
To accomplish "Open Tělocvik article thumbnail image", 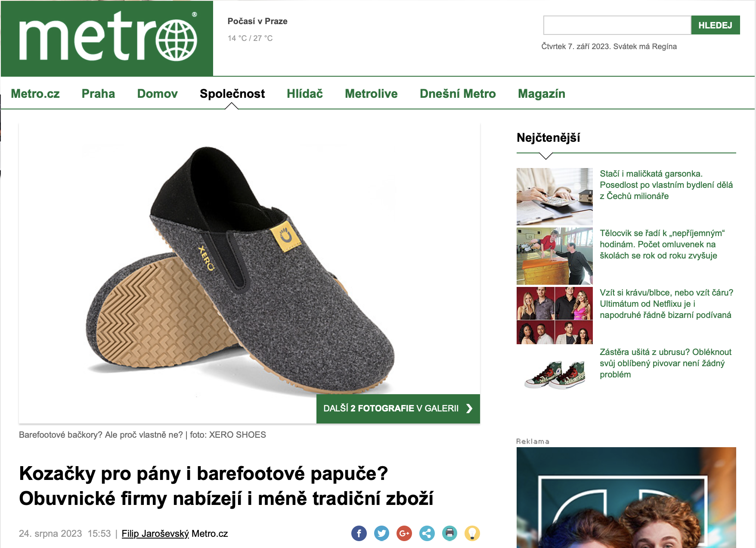I will point(555,256).
